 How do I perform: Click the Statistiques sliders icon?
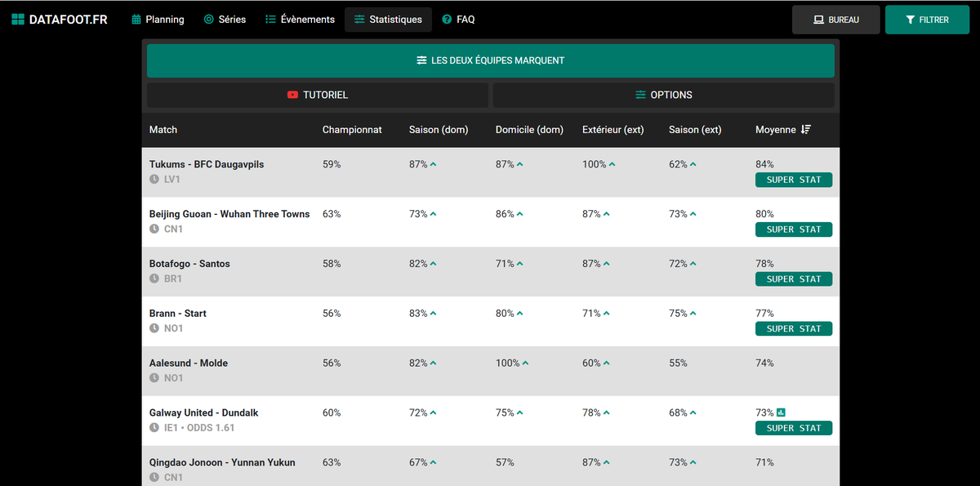359,20
